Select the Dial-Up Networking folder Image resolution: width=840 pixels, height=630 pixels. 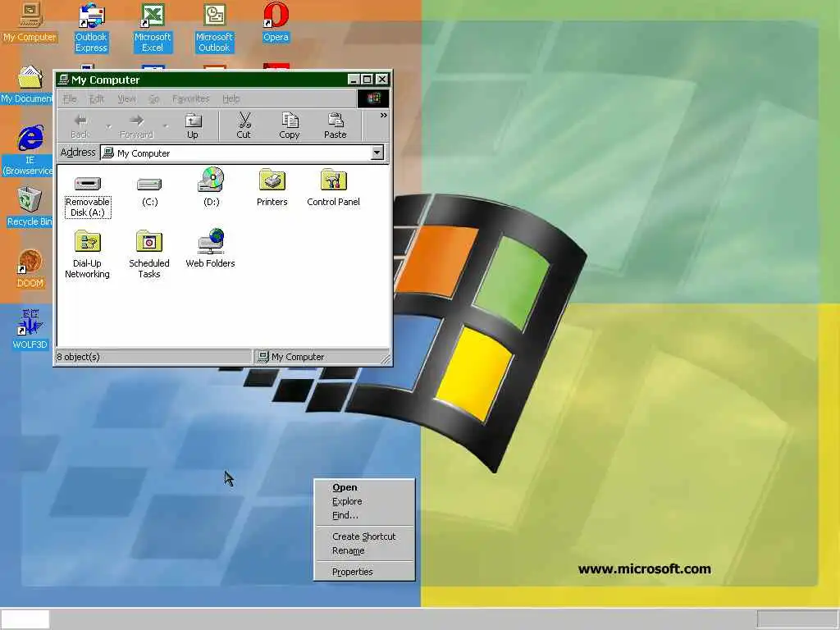point(87,254)
